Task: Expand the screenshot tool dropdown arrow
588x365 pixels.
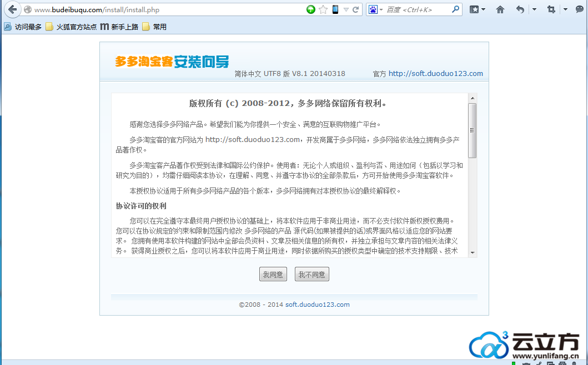Action: tap(565, 10)
